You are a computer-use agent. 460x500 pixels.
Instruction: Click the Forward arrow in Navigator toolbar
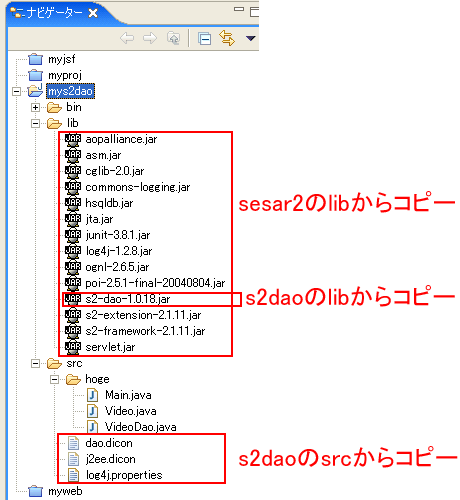150,38
